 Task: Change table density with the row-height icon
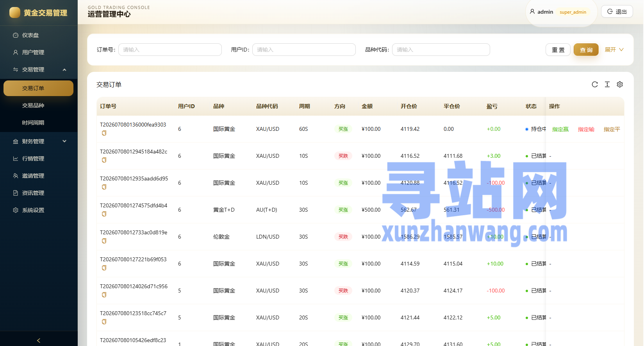pyautogui.click(x=607, y=84)
